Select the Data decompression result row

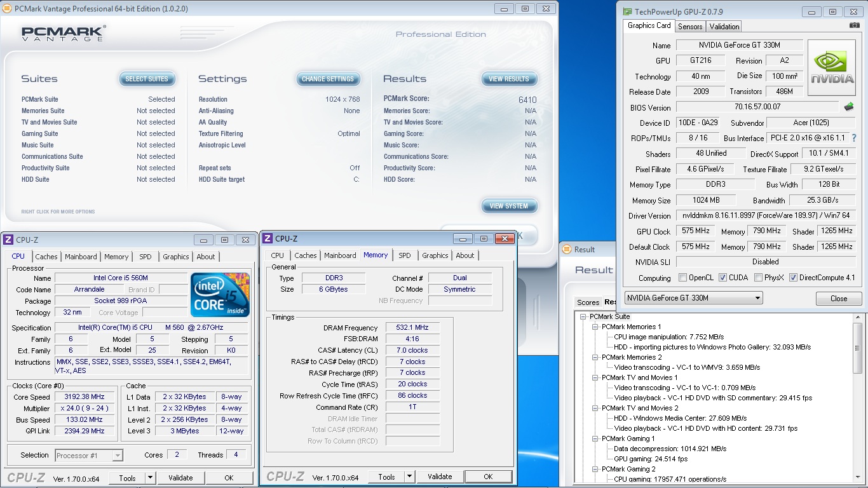670,449
